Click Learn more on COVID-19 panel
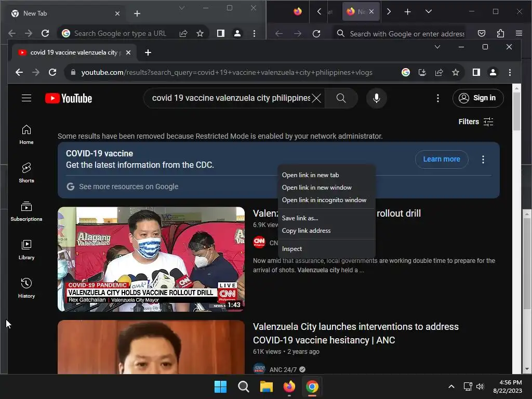Viewport: 532px width, 399px height. (442, 159)
